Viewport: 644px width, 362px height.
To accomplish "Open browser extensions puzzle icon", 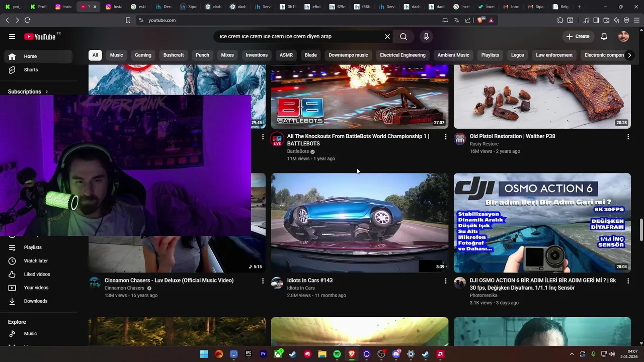I will [560, 20].
